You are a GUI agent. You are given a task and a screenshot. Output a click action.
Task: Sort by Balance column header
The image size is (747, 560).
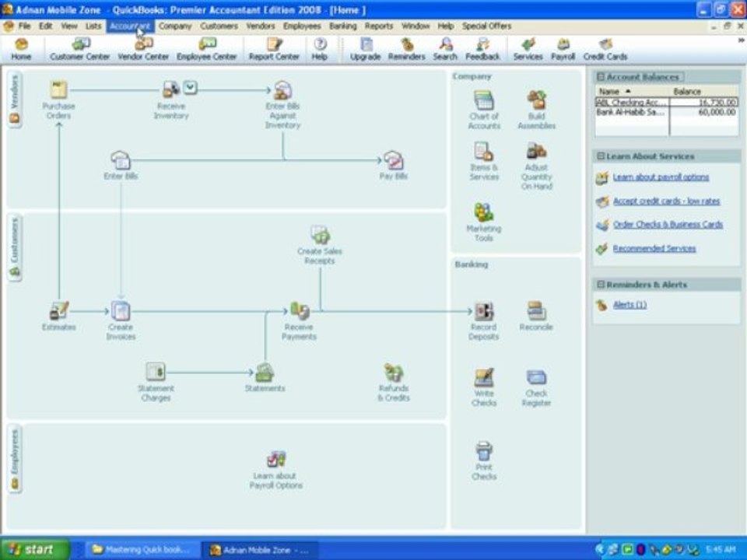[704, 91]
